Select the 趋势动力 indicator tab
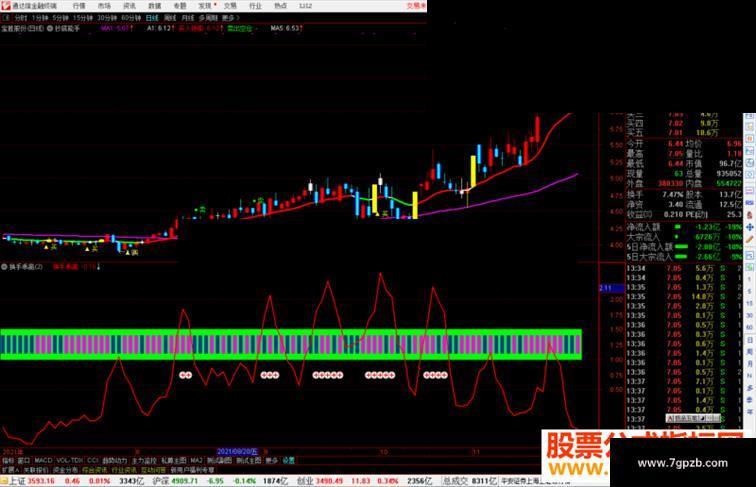756x487 pixels. click(115, 460)
